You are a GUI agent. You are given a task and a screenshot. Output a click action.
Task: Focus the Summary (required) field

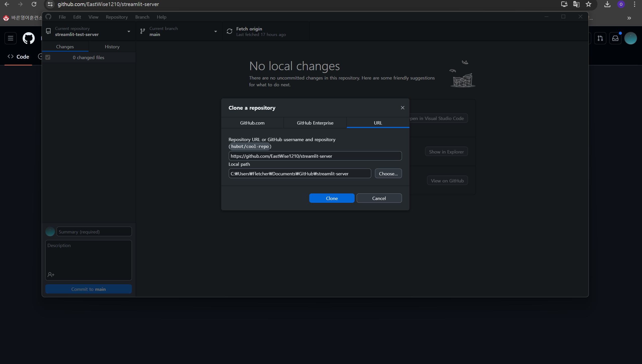coord(94,232)
